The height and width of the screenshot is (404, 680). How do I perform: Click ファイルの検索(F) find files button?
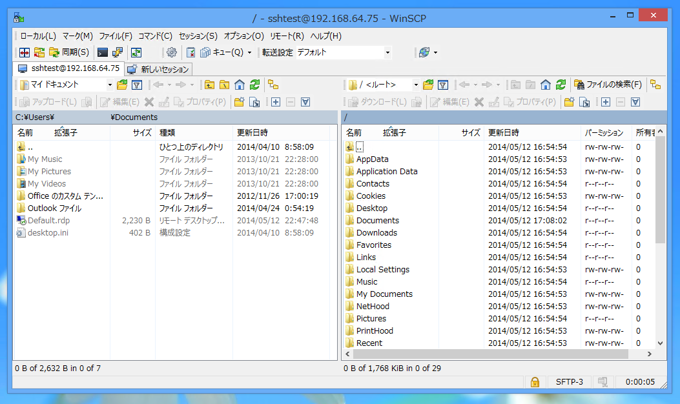(608, 85)
